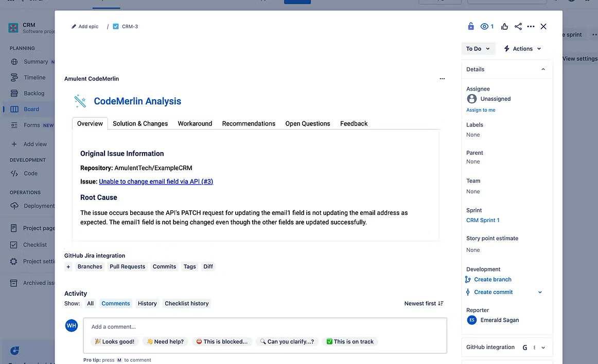598x364 pixels.
Task: Open the share issue icon
Action: (x=518, y=26)
